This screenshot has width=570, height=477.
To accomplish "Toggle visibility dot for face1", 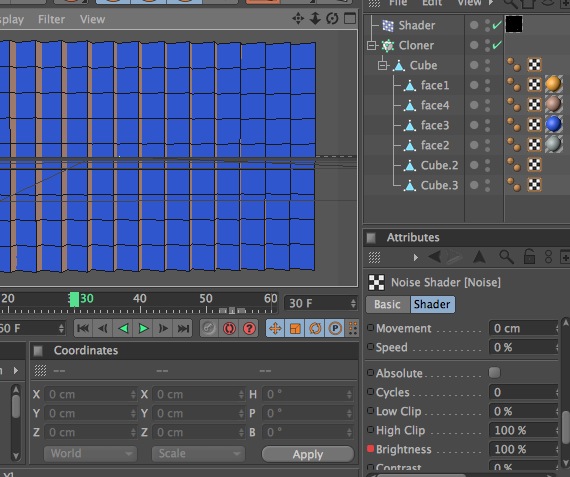I will 474,85.
